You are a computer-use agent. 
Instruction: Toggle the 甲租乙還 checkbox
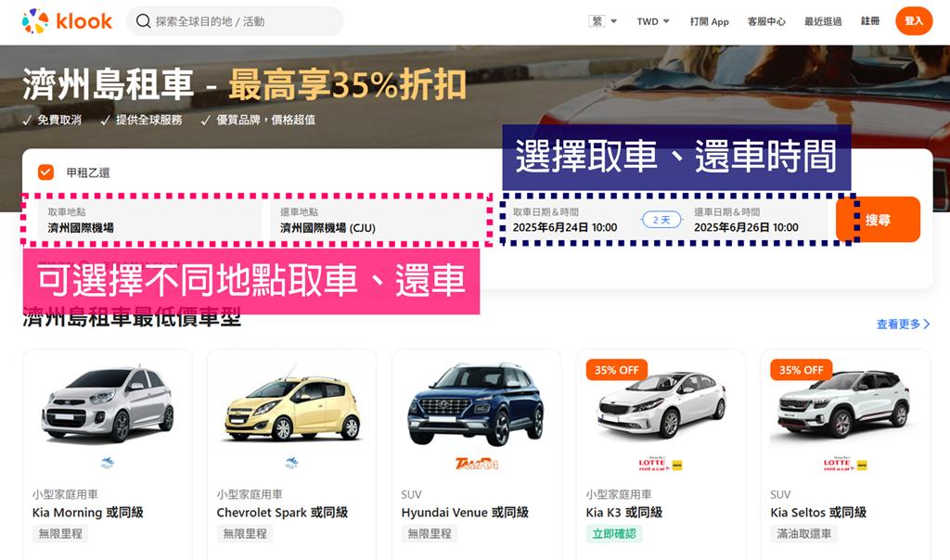coord(45,172)
